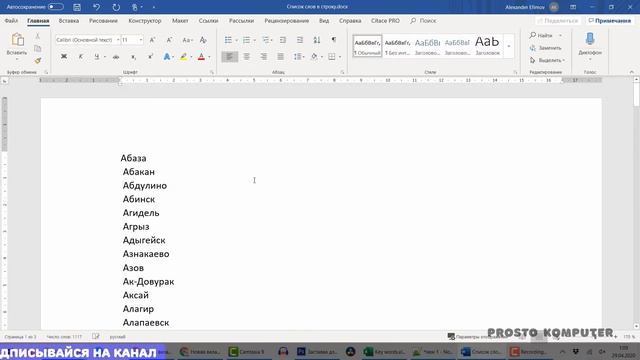The width and height of the screenshot is (640, 360).
Task: Click the Search magnifier icon in the ribbon
Action: click(x=413, y=20)
